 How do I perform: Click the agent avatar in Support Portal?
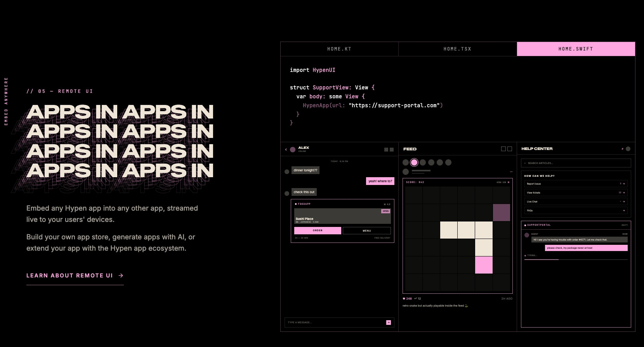(x=527, y=235)
